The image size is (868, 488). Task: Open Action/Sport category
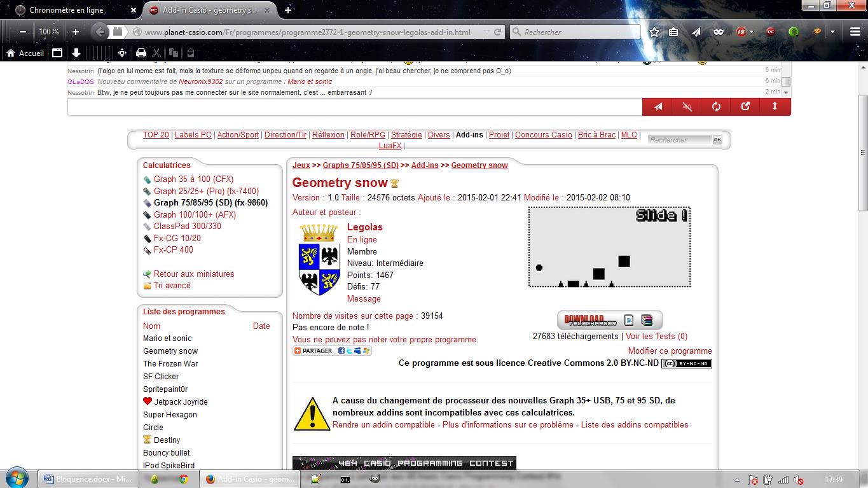tap(238, 135)
